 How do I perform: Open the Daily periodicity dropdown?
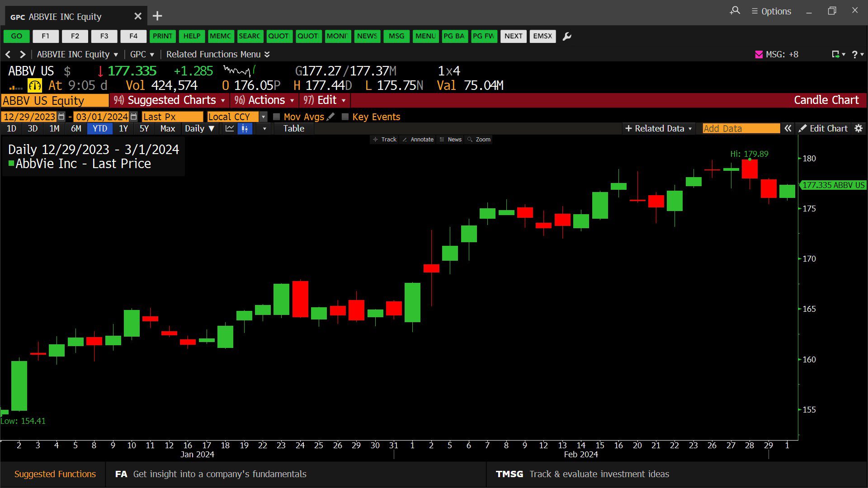pyautogui.click(x=199, y=128)
